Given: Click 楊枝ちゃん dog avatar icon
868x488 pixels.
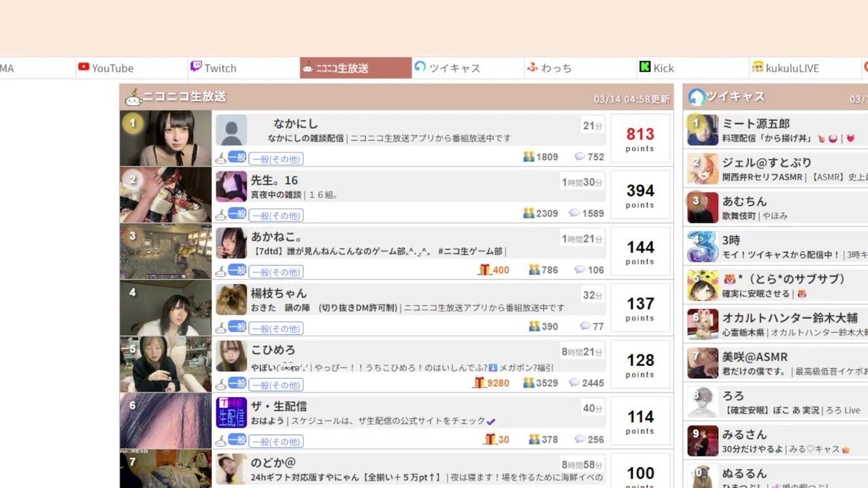Looking at the screenshot, I should pyautogui.click(x=231, y=300).
